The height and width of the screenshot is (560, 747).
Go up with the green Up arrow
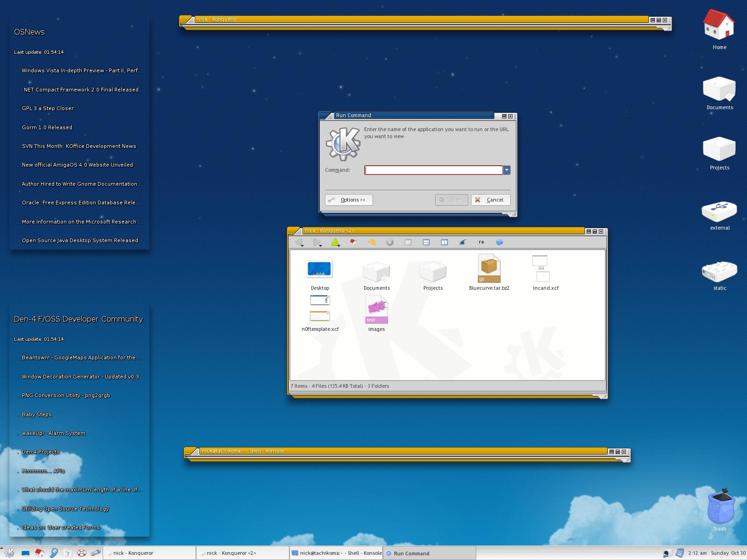pos(335,242)
